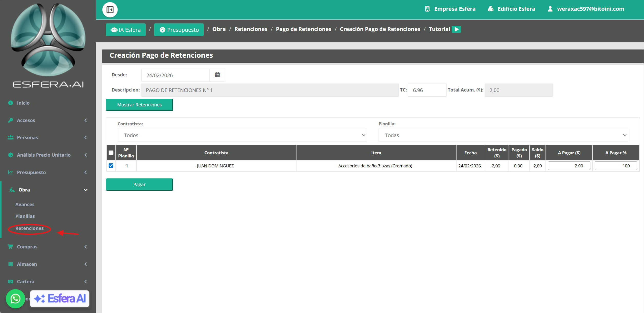Collapse the sidebar with the panel toggle icon

pyautogui.click(x=110, y=10)
